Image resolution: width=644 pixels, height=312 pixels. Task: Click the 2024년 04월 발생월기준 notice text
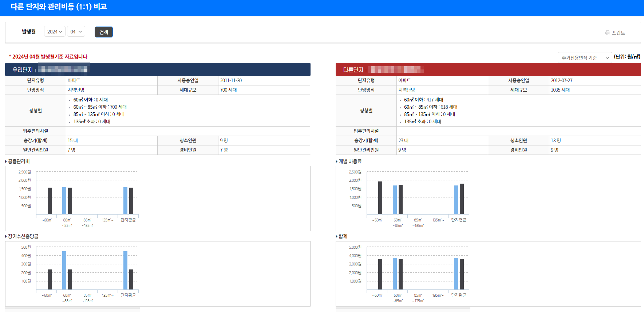click(x=48, y=56)
